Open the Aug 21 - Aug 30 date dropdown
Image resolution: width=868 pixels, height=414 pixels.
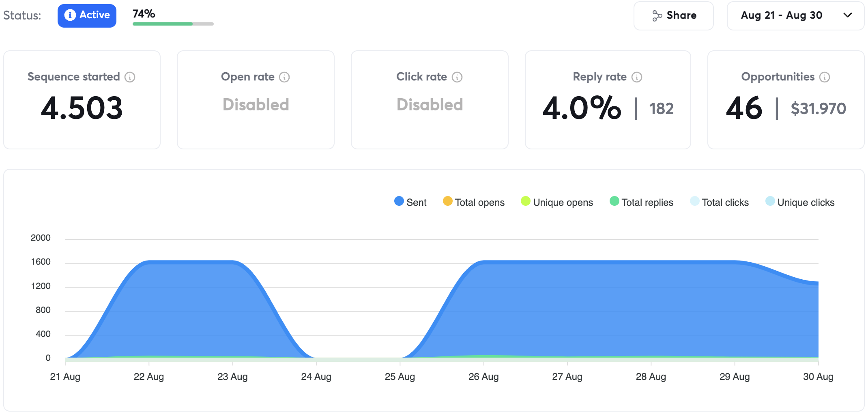(781, 15)
